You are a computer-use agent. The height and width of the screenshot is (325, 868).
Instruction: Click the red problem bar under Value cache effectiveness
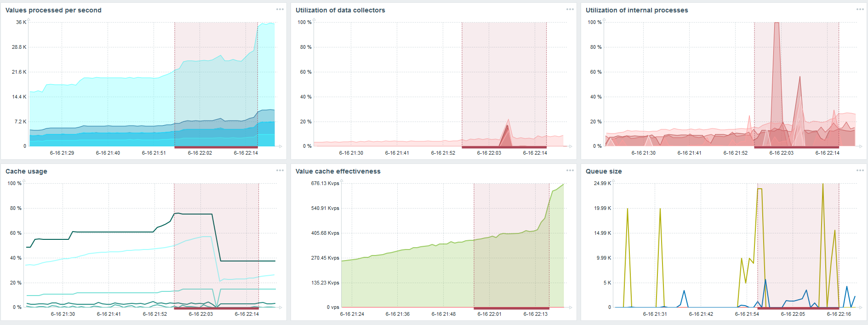click(x=511, y=308)
